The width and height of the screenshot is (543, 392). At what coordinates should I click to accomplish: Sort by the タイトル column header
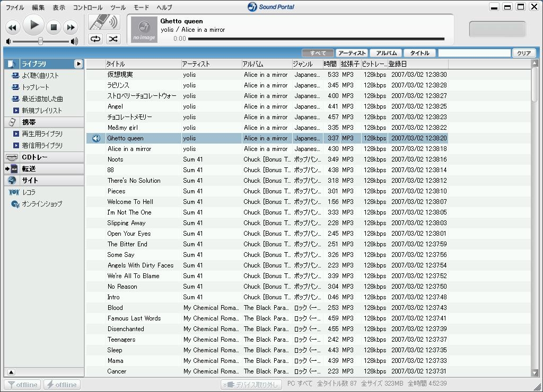(143, 64)
